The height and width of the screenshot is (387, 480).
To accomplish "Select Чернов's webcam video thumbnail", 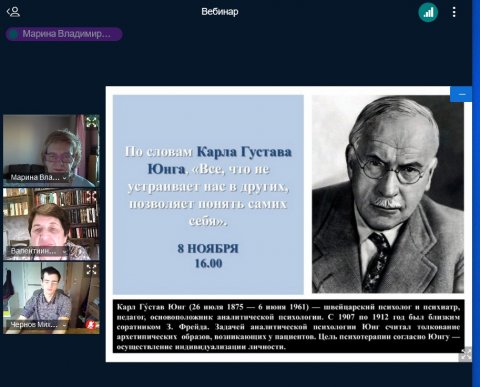I will click(x=51, y=298).
